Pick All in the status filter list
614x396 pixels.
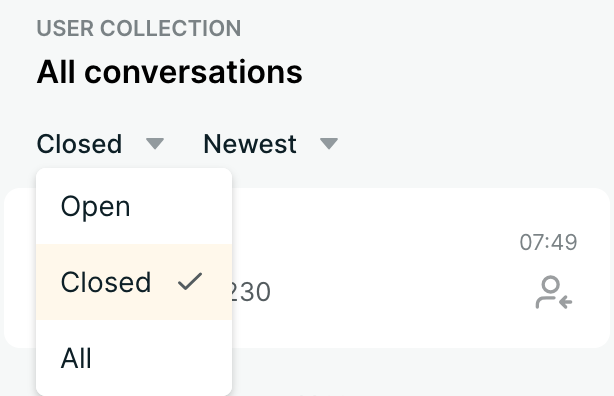tap(134, 358)
